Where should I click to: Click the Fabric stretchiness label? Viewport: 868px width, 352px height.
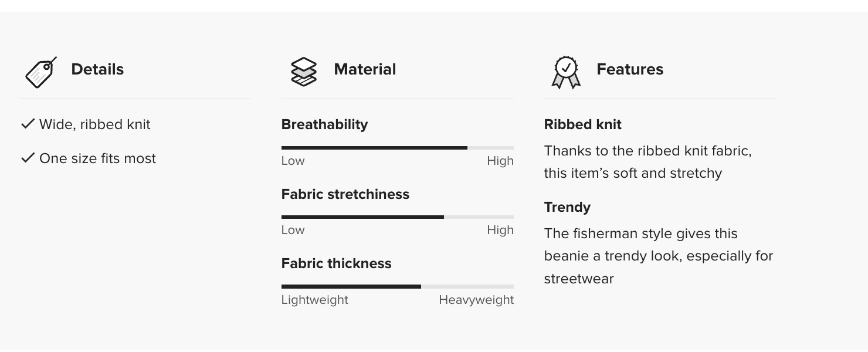pyautogui.click(x=345, y=194)
